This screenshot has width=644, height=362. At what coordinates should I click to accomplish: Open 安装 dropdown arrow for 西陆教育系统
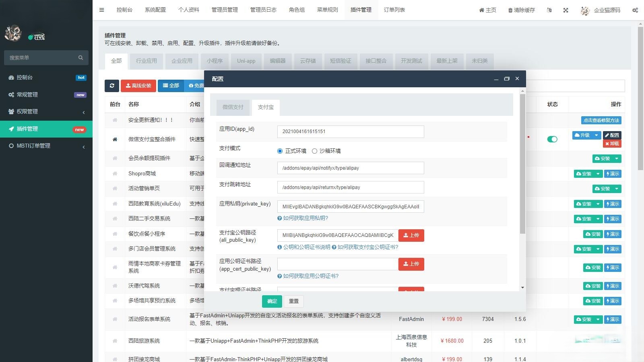point(598,204)
